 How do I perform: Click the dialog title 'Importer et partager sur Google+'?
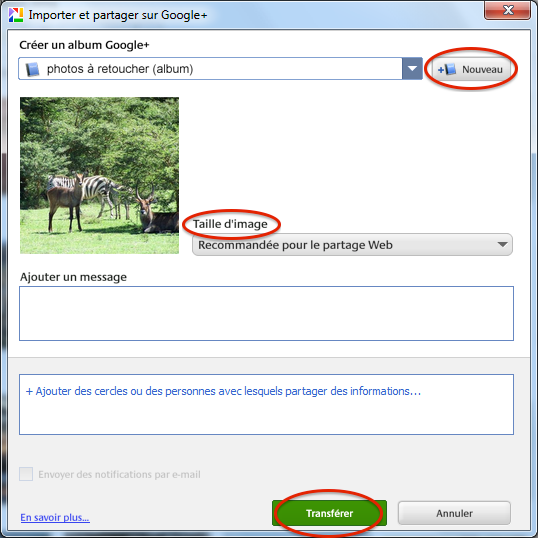click(118, 15)
